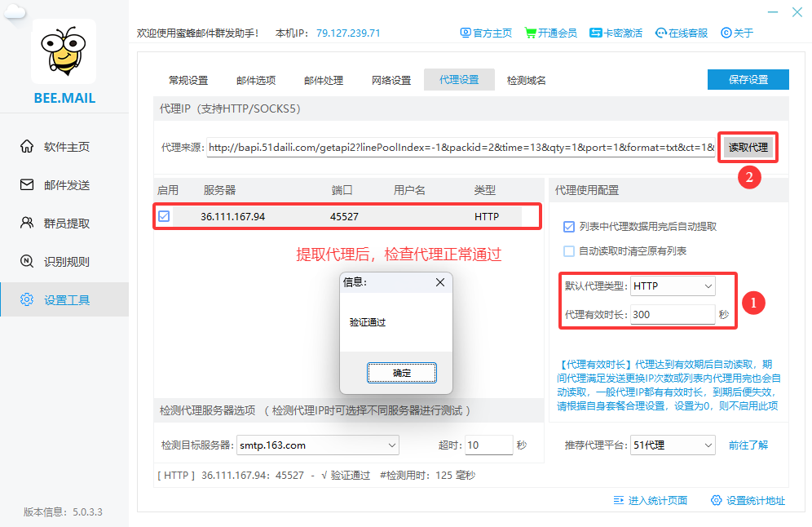812x527 pixels.
Task: Open the 推荐代理平台 51代理 dropdown
Action: click(x=673, y=445)
